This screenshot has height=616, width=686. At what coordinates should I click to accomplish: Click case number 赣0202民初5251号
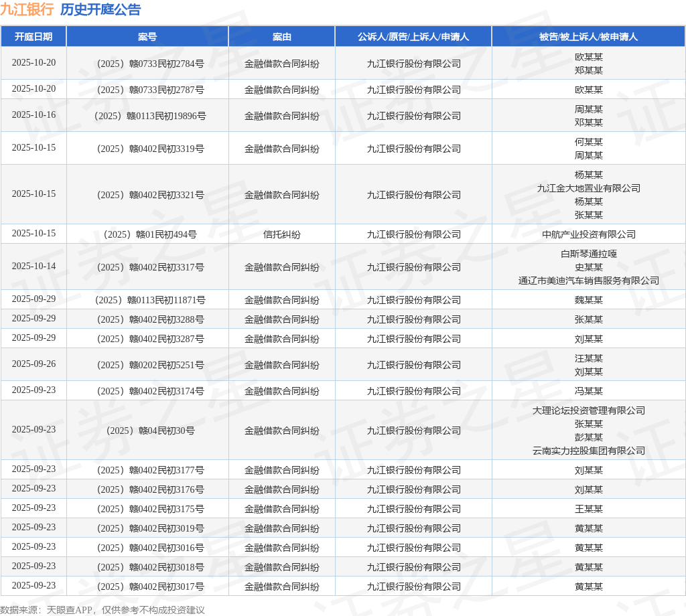(x=151, y=365)
